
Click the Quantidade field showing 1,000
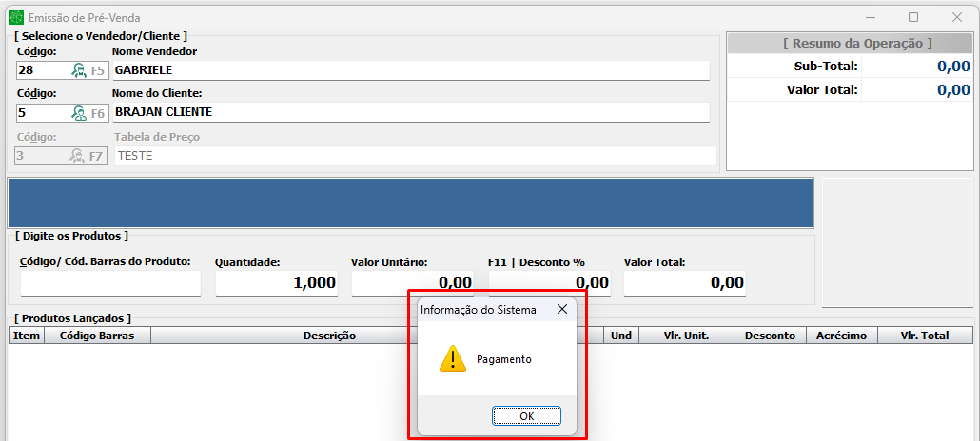[276, 283]
